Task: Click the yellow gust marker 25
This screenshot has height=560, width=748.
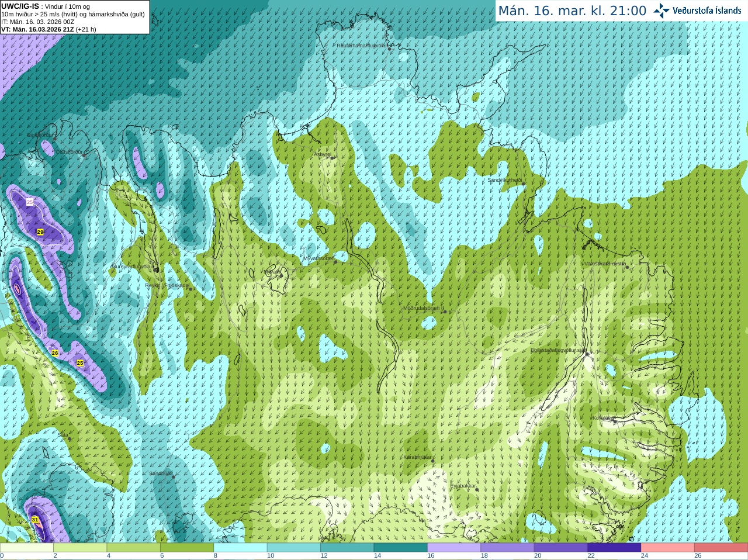Action: click(x=80, y=363)
